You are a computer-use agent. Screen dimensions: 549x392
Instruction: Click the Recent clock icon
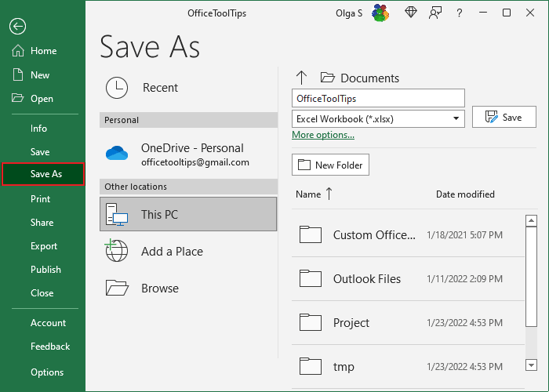[x=117, y=88]
